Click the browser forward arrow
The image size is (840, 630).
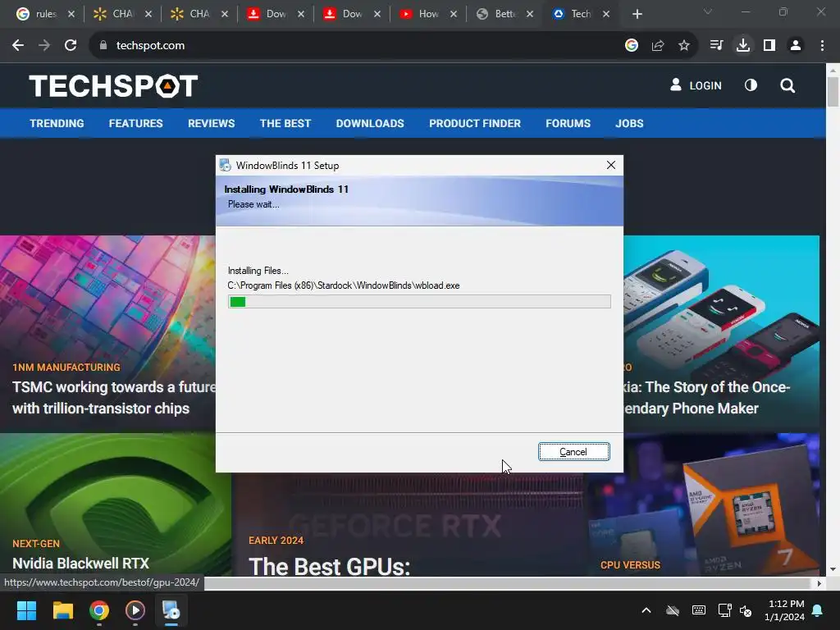[x=44, y=46]
